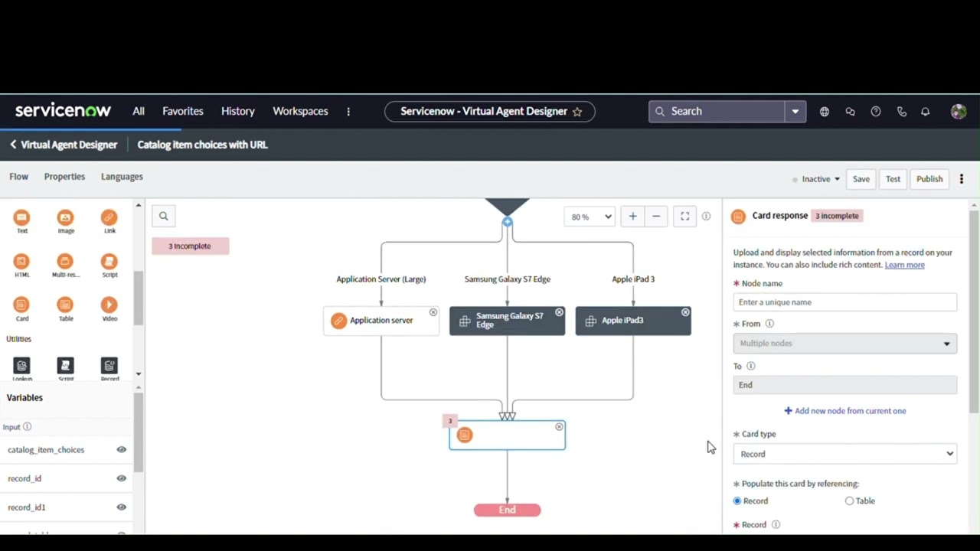
Task: Select the Record utility icon
Action: (109, 366)
